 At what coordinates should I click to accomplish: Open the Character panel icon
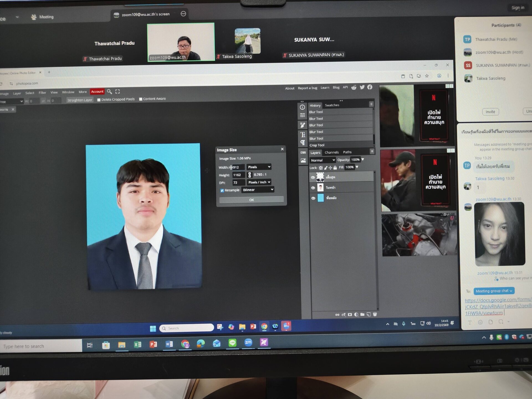point(303,135)
